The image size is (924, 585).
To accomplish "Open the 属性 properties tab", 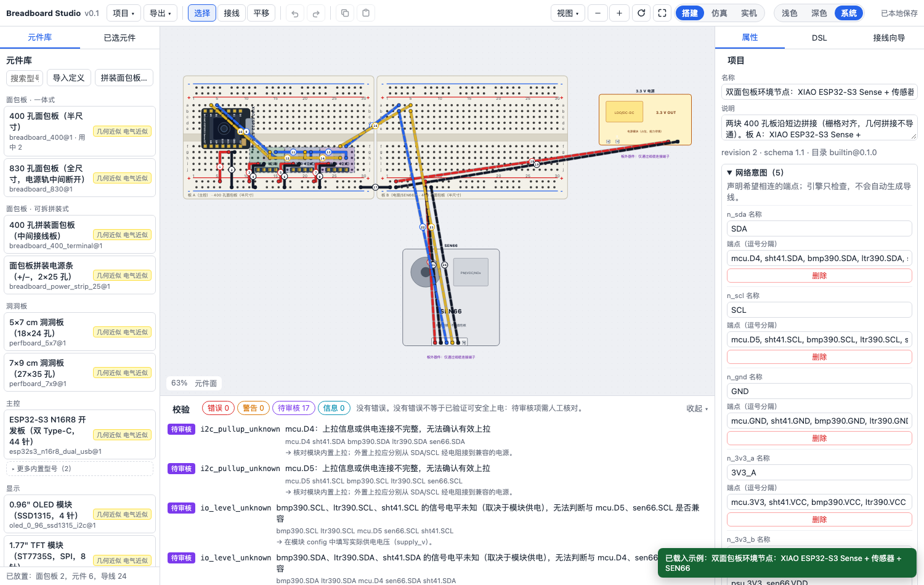I will pyautogui.click(x=750, y=38).
